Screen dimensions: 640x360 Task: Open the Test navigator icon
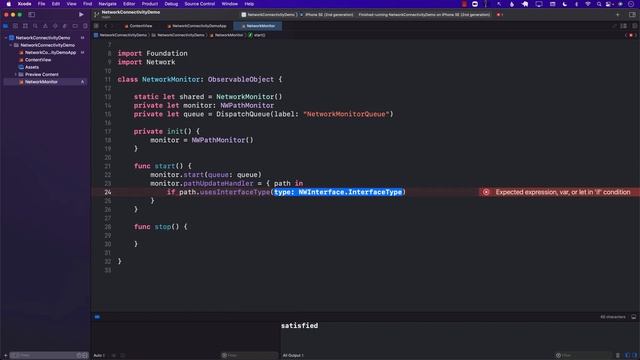pyautogui.click(x=55, y=26)
